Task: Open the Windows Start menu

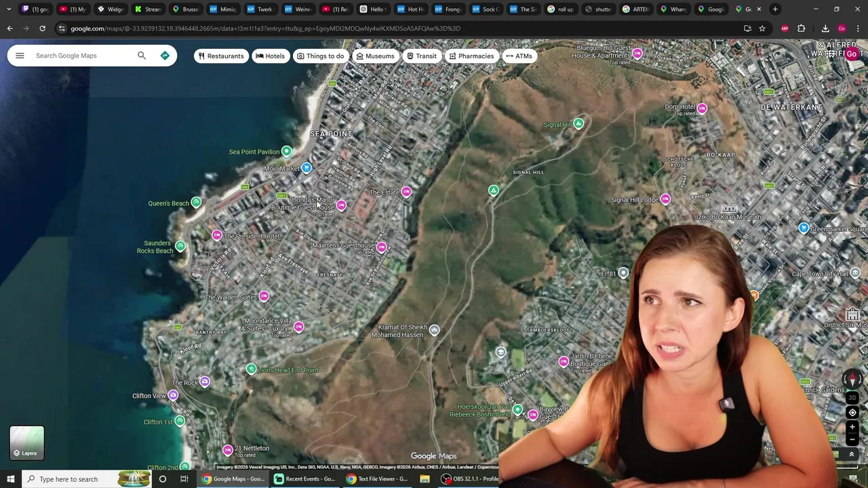Action: (10, 479)
